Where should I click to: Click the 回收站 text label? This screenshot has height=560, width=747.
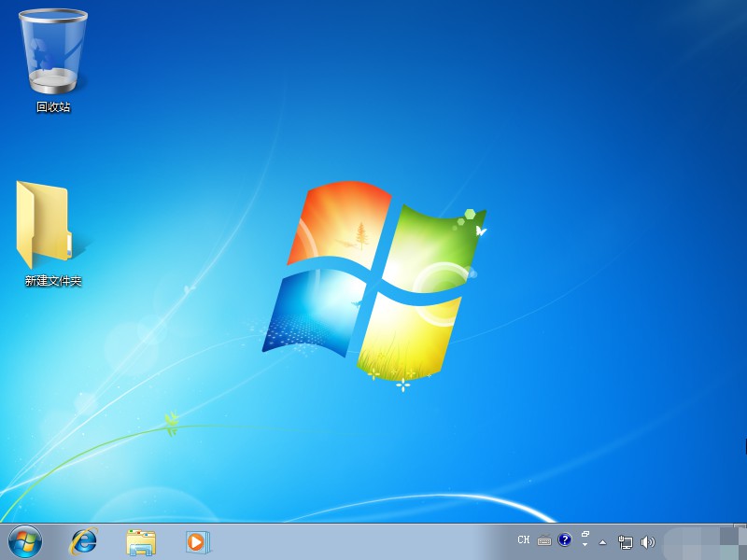[53, 107]
